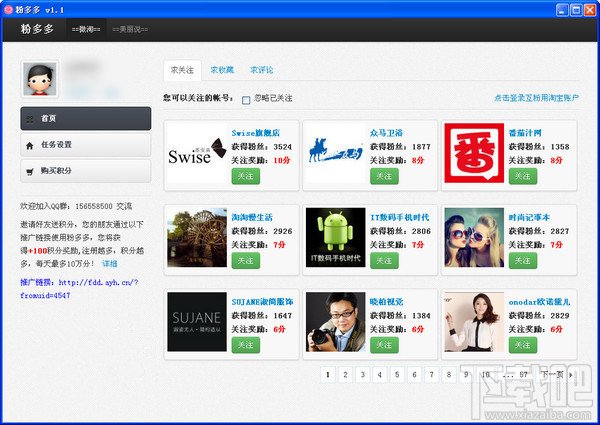Viewport: 600px width, 425px height.
Task: Open the 详细 details link
Action: (110, 264)
